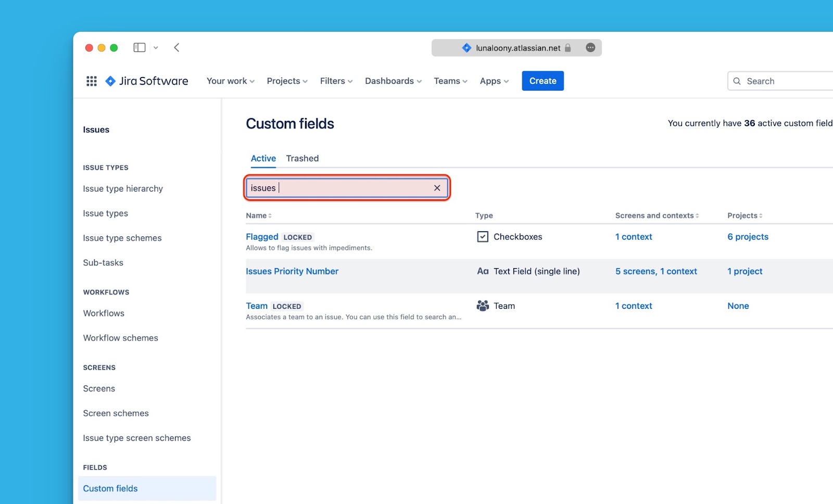The height and width of the screenshot is (504, 833).
Task: Switch to the Trashed tab
Action: click(302, 158)
